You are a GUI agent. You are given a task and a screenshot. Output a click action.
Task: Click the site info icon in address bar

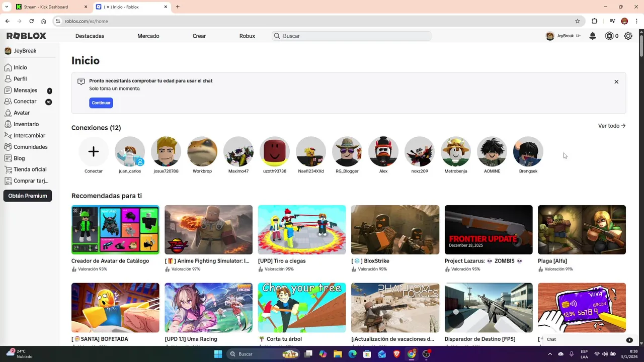click(x=58, y=21)
